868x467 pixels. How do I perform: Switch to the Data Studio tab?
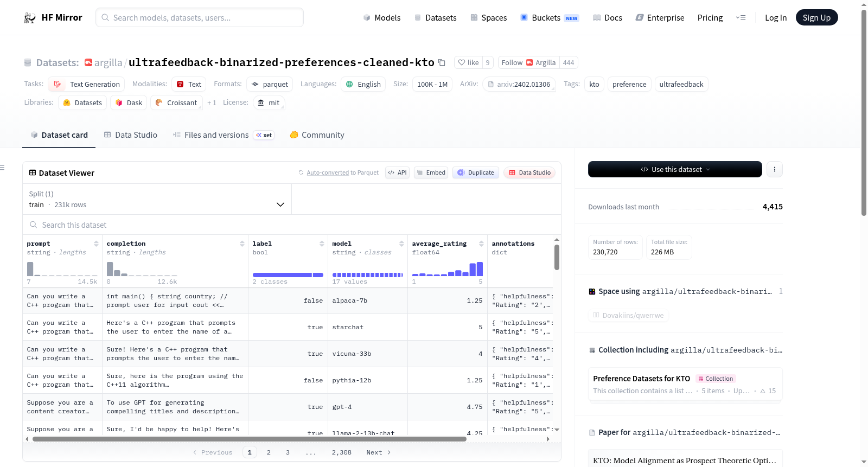pyautogui.click(x=131, y=135)
